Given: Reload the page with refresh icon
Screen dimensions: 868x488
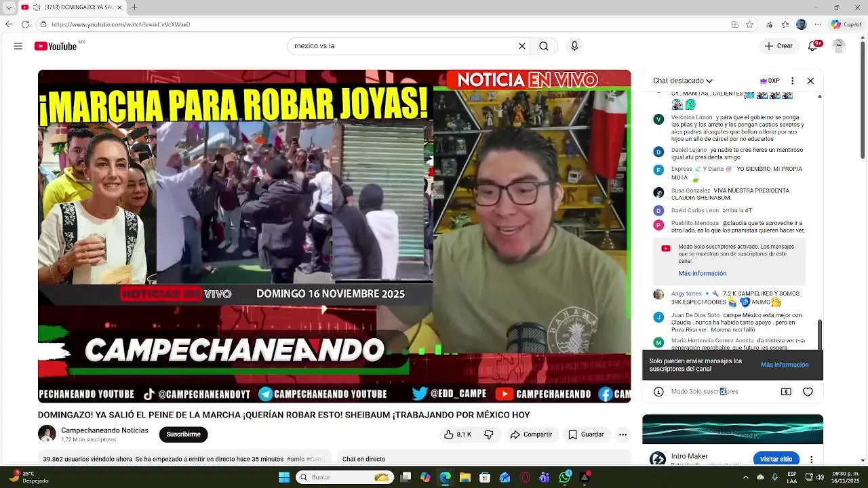Looking at the screenshot, I should 25,24.
